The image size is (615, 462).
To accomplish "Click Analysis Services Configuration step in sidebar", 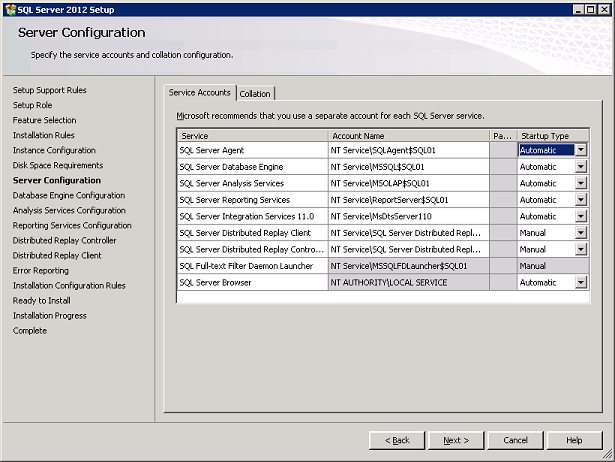I will (69, 210).
